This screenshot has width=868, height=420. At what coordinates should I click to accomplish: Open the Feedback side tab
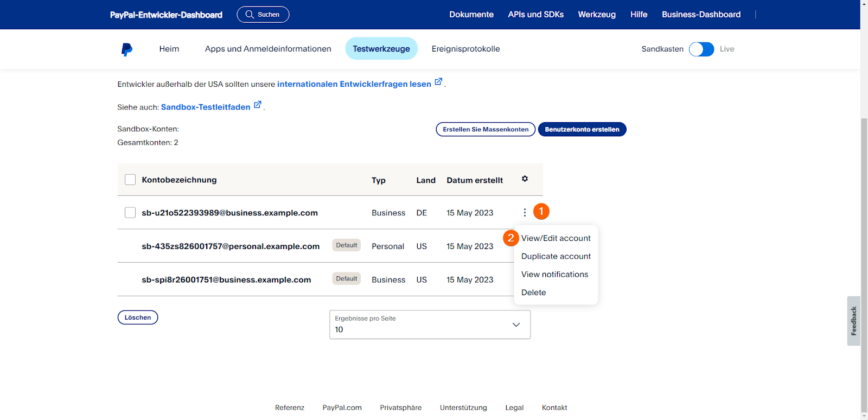click(x=854, y=321)
